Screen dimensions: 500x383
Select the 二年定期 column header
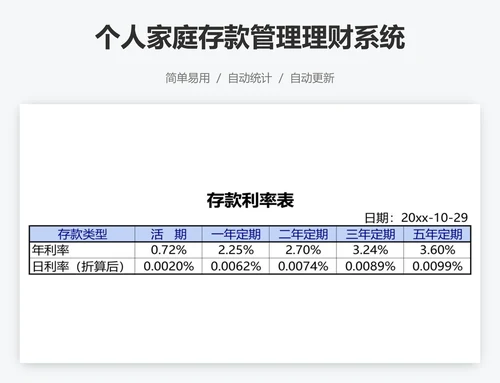tap(303, 234)
